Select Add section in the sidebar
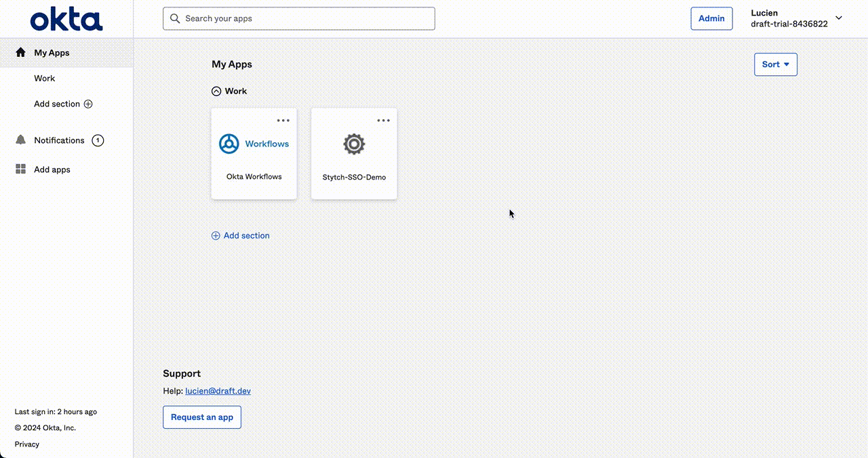The height and width of the screenshot is (458, 868). (57, 104)
